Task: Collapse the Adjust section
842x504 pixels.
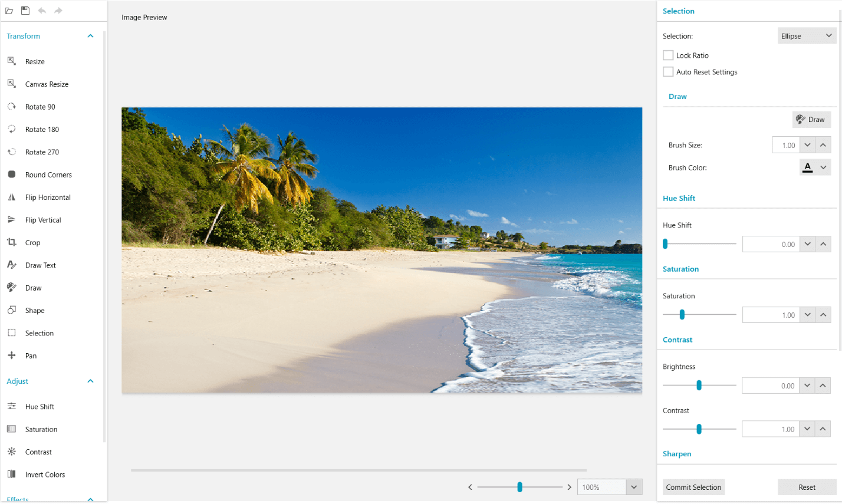Action: coord(90,381)
